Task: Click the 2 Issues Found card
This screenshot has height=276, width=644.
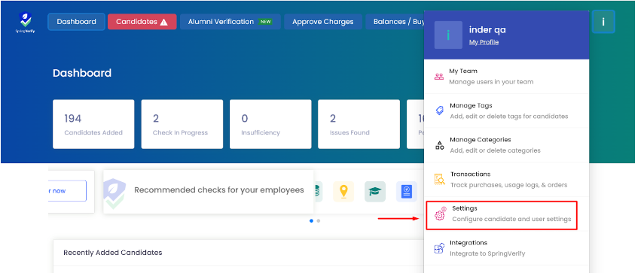Action: click(x=359, y=124)
